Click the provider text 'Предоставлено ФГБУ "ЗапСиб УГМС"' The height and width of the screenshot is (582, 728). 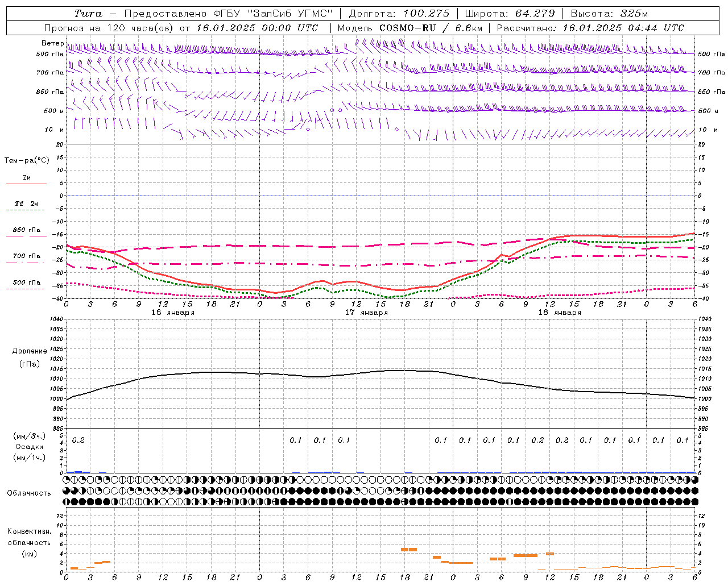pyautogui.click(x=228, y=14)
